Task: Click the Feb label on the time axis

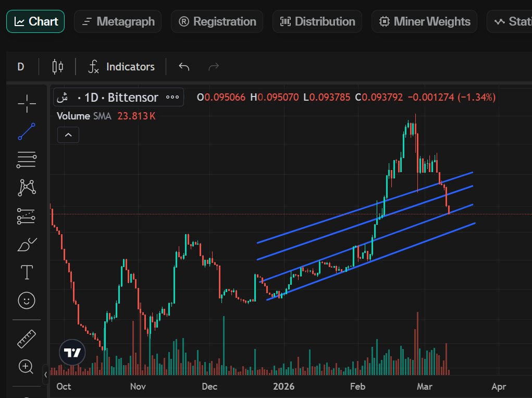Action: [x=357, y=387]
